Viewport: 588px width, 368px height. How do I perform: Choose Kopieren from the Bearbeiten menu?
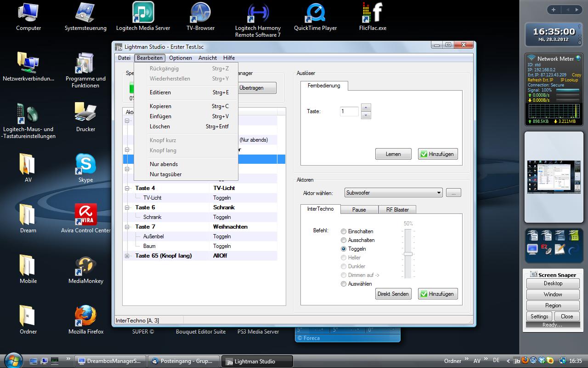point(160,106)
